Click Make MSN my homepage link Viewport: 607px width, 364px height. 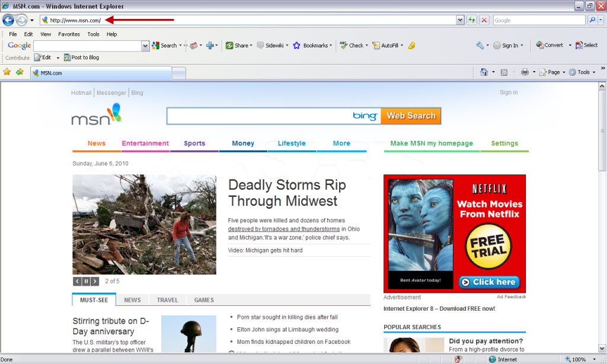432,143
